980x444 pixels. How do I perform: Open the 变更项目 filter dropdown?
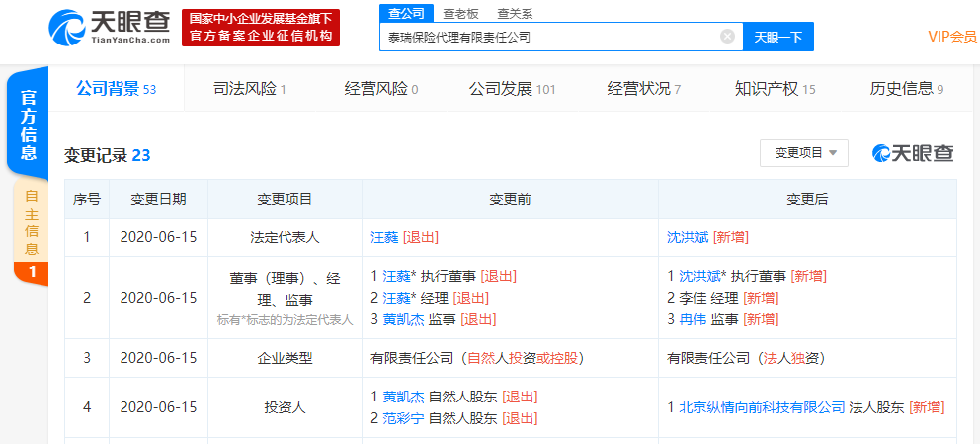pos(803,153)
